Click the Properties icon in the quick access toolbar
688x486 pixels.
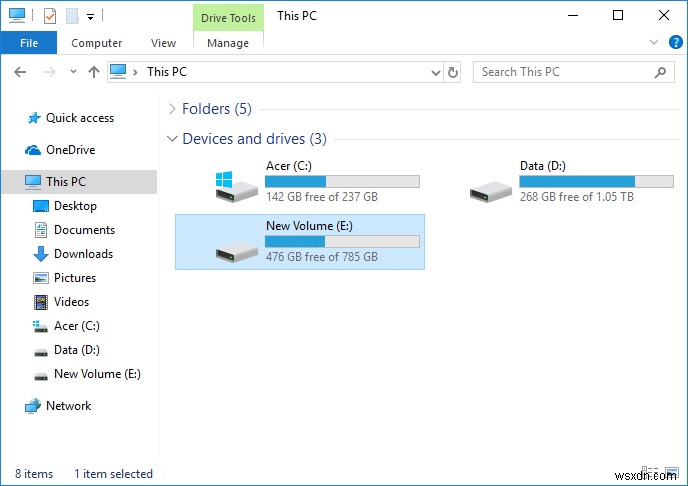[x=50, y=16]
